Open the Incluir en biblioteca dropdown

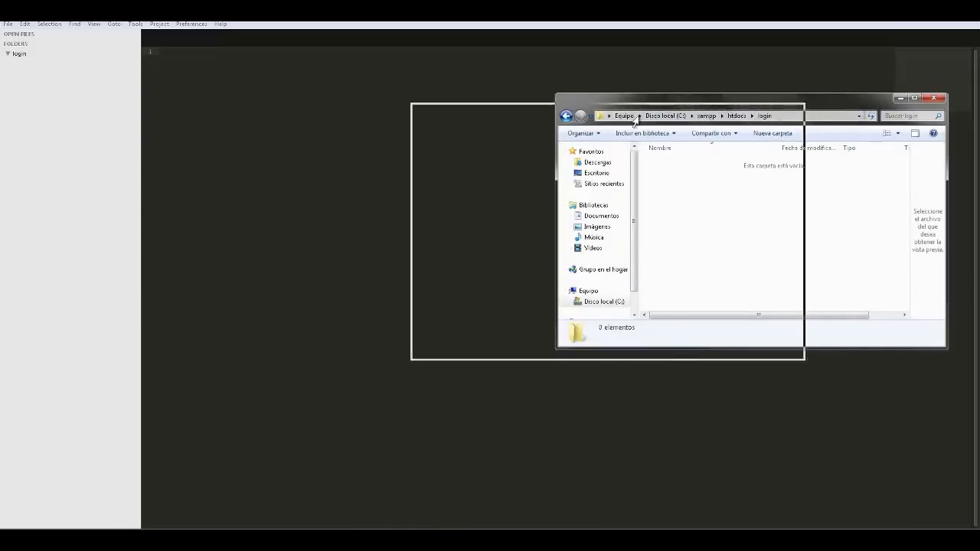[645, 133]
